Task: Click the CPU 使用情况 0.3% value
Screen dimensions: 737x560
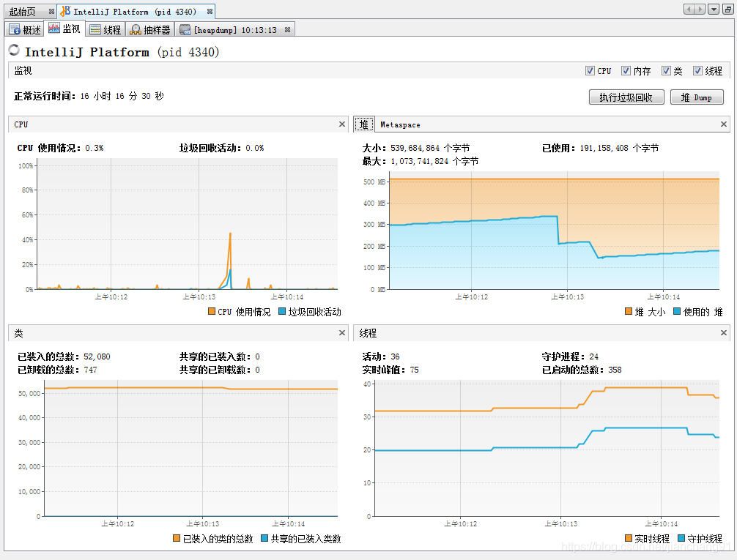Action: pyautogui.click(x=94, y=148)
